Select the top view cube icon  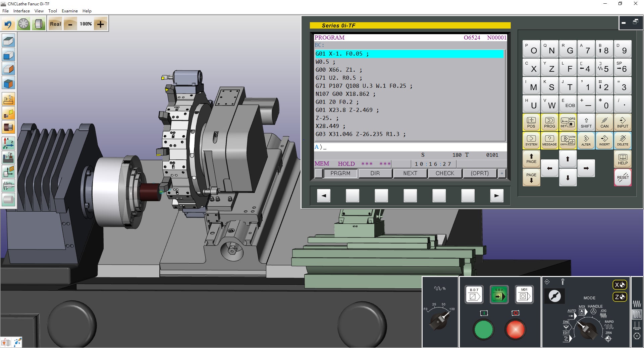(x=8, y=41)
